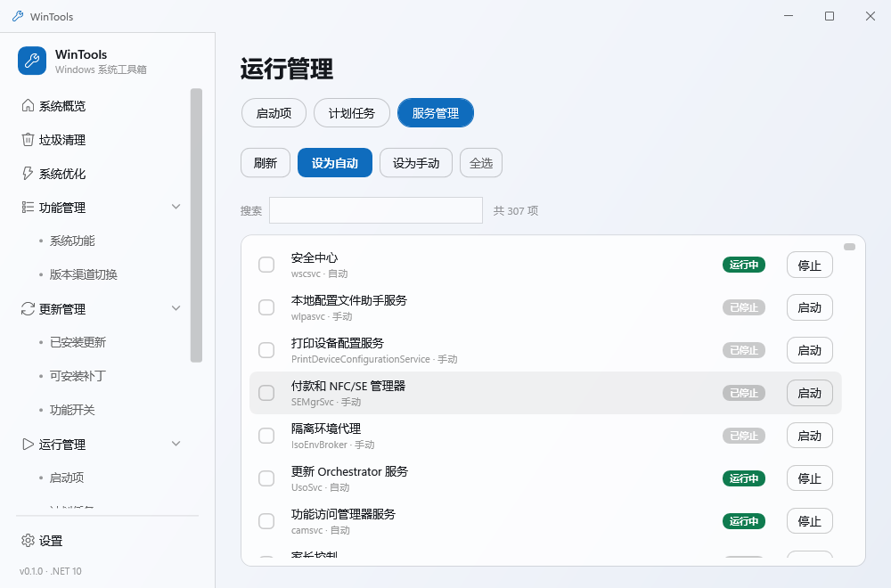Click the 运行管理 play icon
891x588 pixels.
click(28, 445)
